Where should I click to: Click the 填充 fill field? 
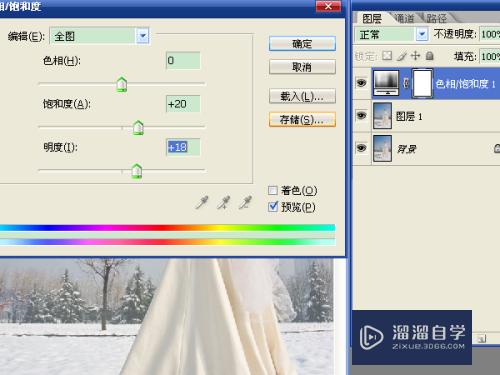[x=490, y=56]
